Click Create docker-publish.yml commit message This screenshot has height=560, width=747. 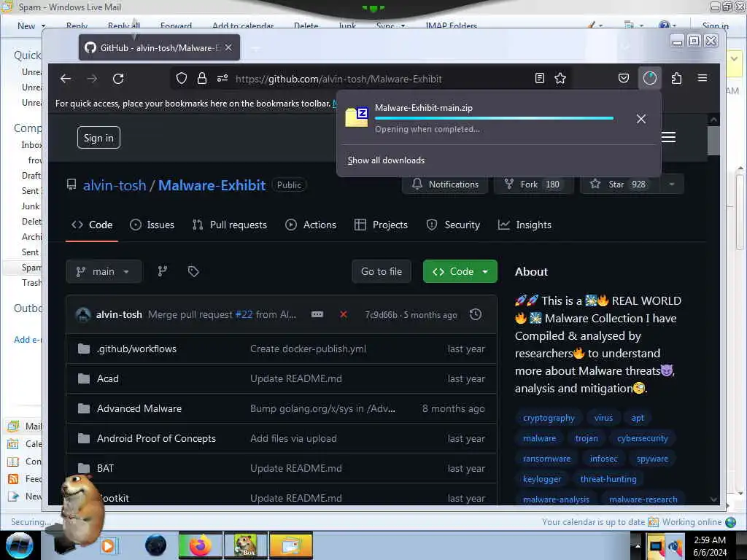309,349
